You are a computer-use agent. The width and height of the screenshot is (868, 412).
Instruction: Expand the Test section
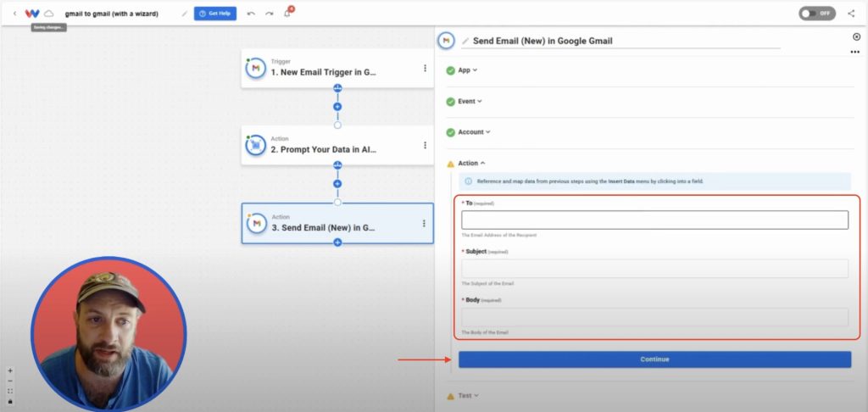[x=468, y=396]
